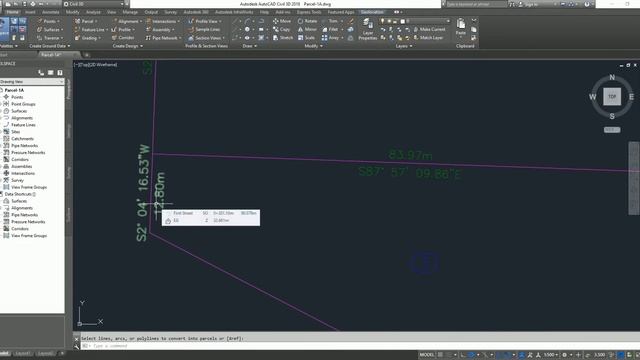
Task: Open the Assembly tool
Action: coord(160,29)
